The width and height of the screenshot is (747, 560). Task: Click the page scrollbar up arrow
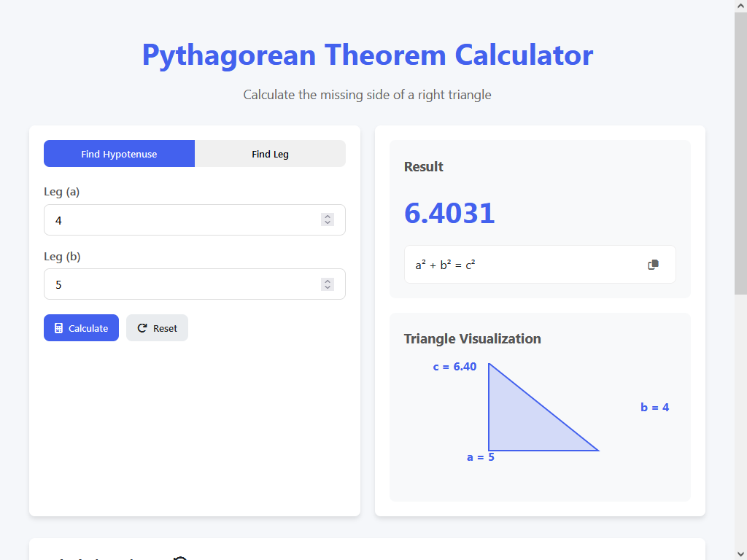(740, 6)
